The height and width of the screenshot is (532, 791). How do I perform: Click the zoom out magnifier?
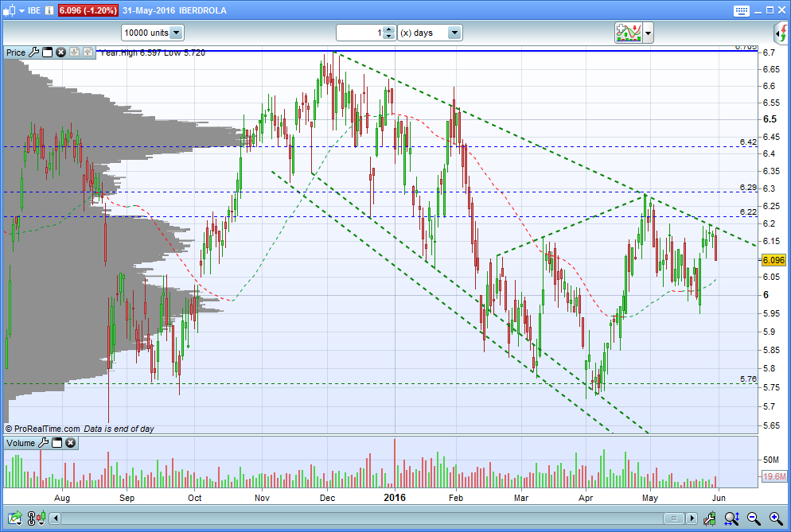pos(754,518)
